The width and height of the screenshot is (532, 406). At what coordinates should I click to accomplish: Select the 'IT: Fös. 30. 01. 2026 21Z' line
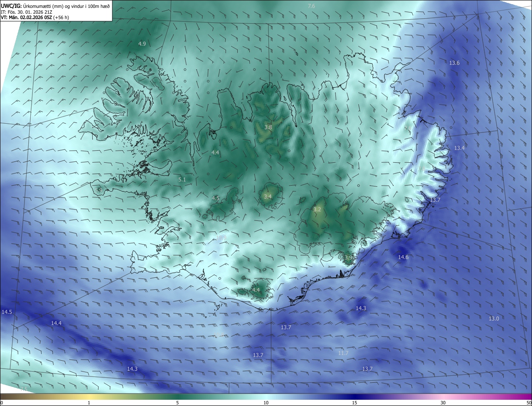tap(27, 12)
